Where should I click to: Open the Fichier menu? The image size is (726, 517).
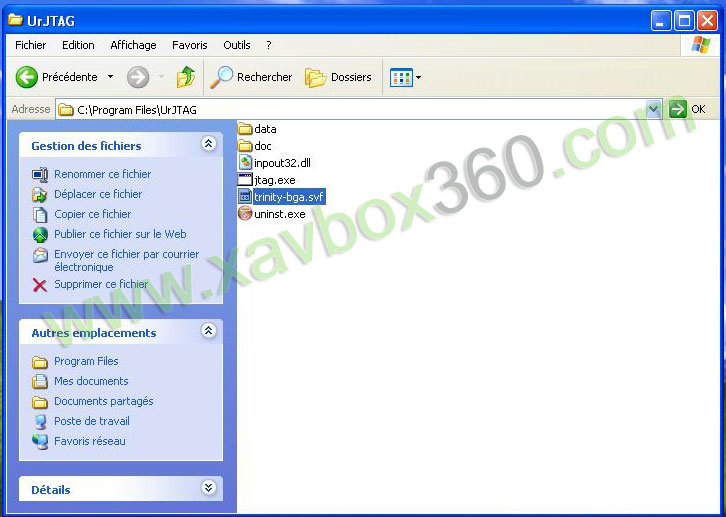[x=31, y=45]
